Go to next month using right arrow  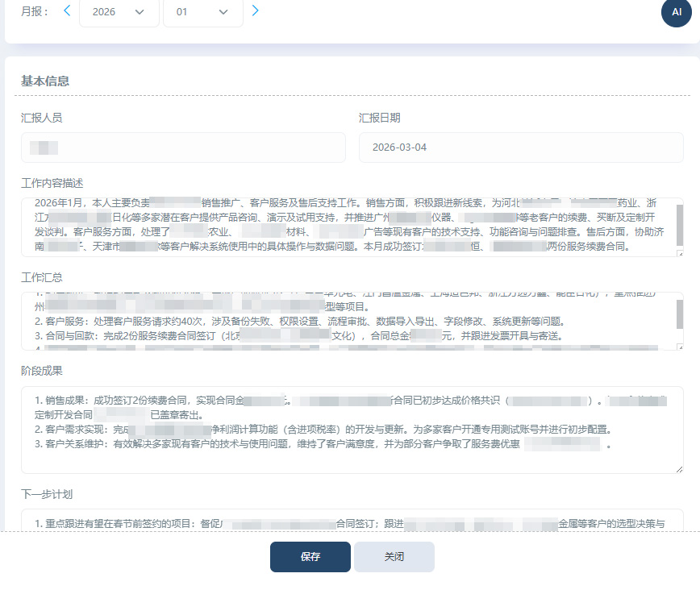click(256, 12)
